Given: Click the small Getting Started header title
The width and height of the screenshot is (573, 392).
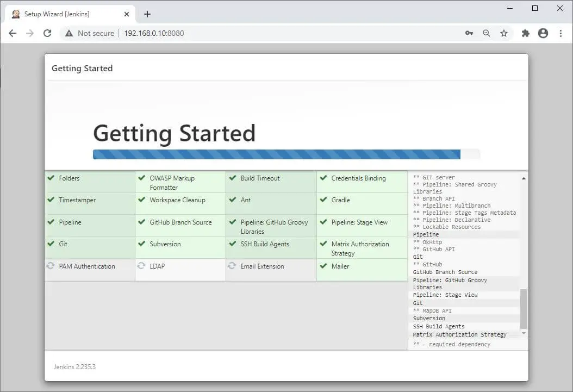Looking at the screenshot, I should (x=82, y=69).
